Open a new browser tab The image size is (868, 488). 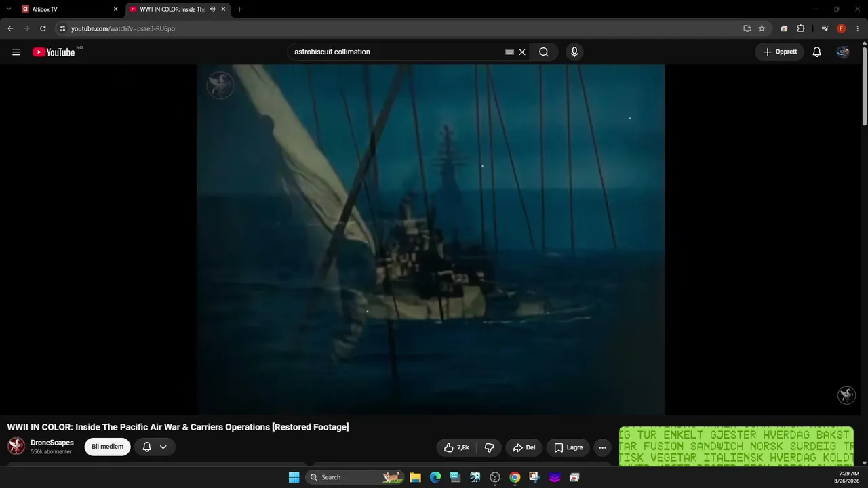coord(239,9)
